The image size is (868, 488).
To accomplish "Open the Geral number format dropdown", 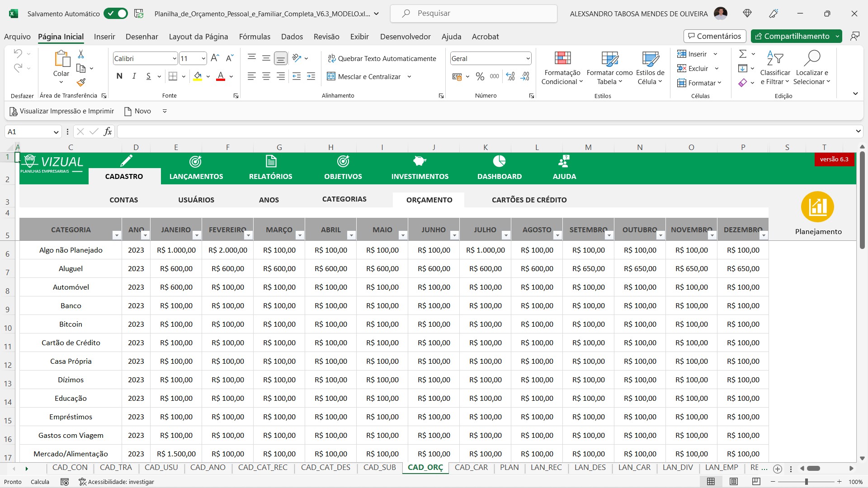I will tap(528, 59).
